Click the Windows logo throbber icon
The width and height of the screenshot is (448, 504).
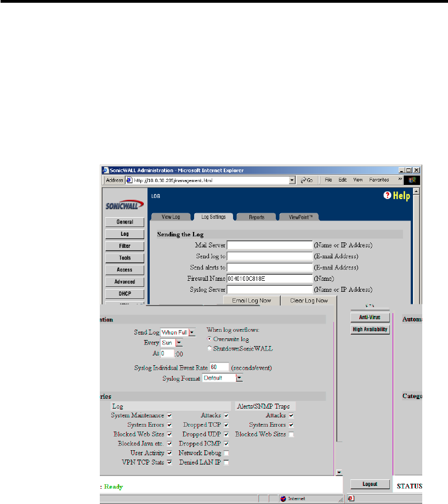pyautogui.click(x=412, y=180)
